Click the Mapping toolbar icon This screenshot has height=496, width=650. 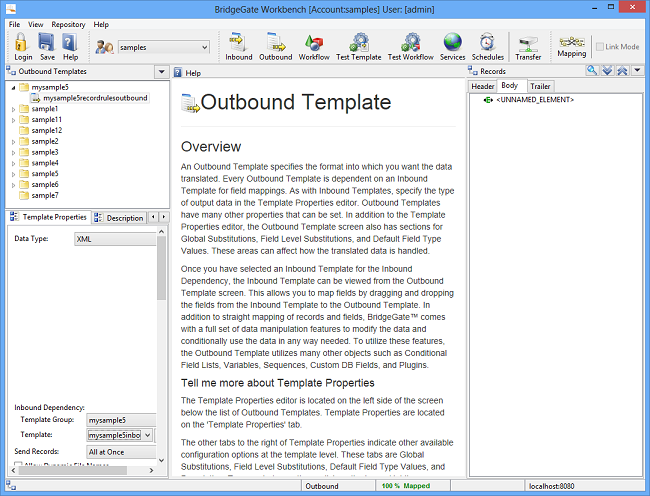[572, 41]
